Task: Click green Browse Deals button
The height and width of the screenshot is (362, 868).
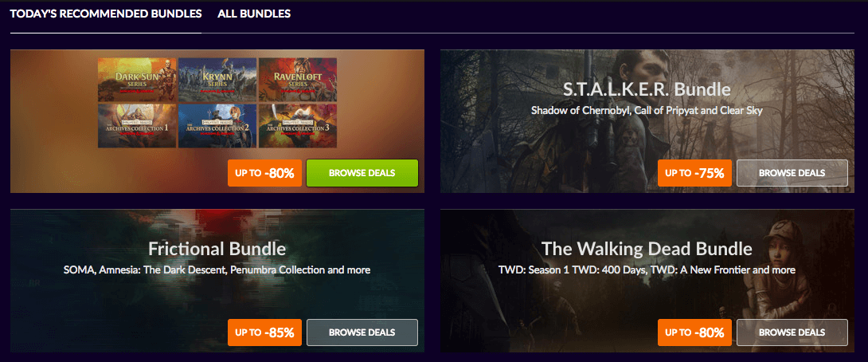Action: (x=362, y=173)
